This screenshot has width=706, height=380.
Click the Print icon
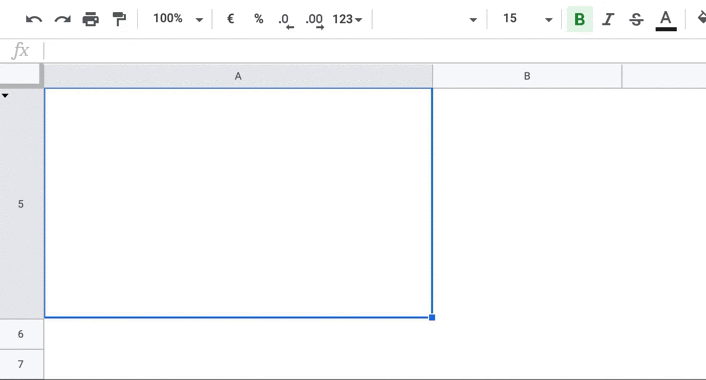(x=91, y=19)
